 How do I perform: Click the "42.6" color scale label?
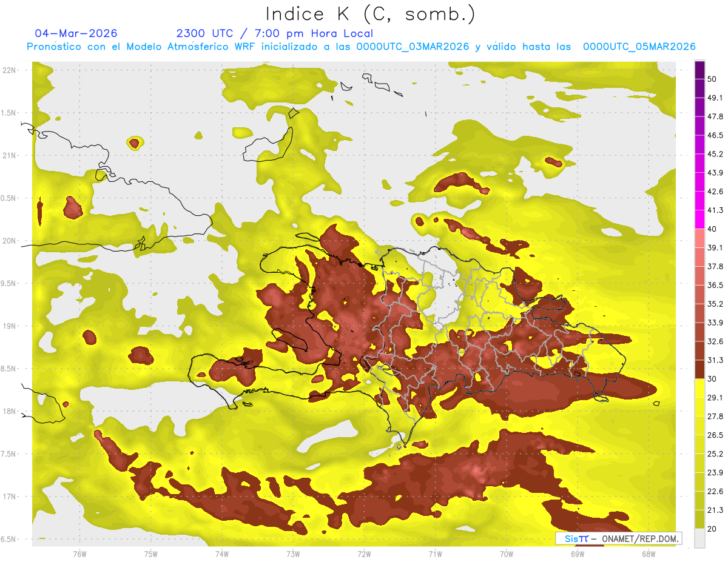tap(715, 192)
